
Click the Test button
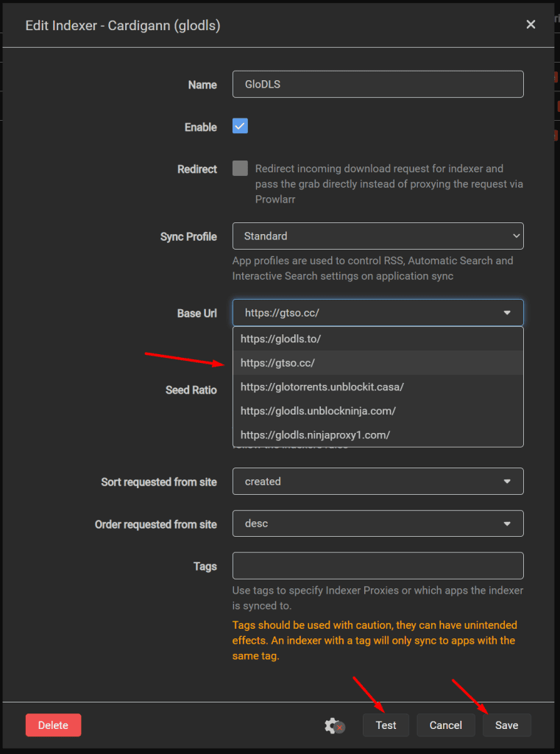coord(386,725)
